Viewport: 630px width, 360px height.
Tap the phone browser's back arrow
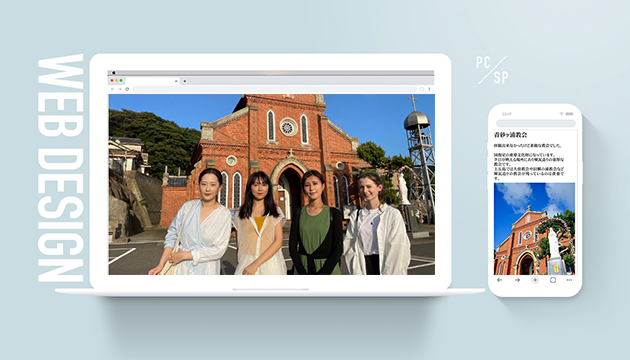[499, 280]
